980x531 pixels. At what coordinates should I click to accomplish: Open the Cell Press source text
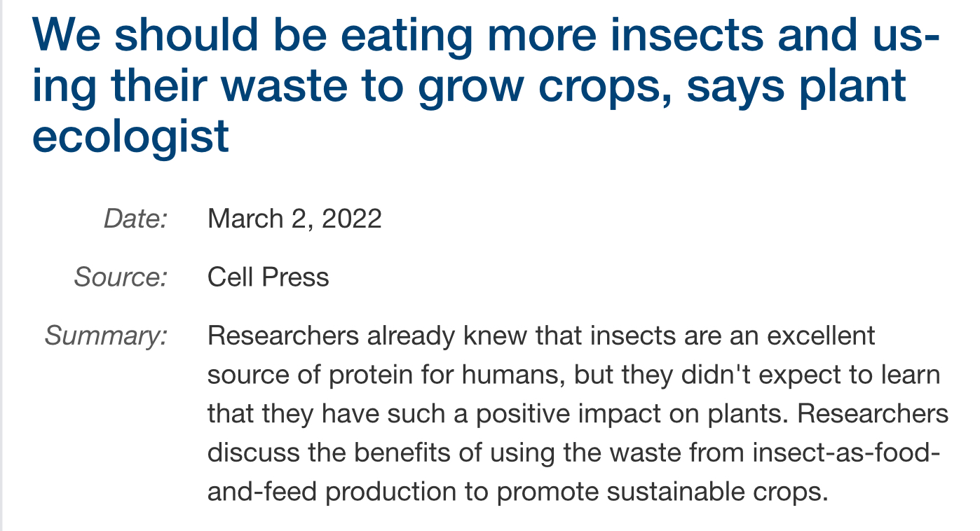coord(268,277)
